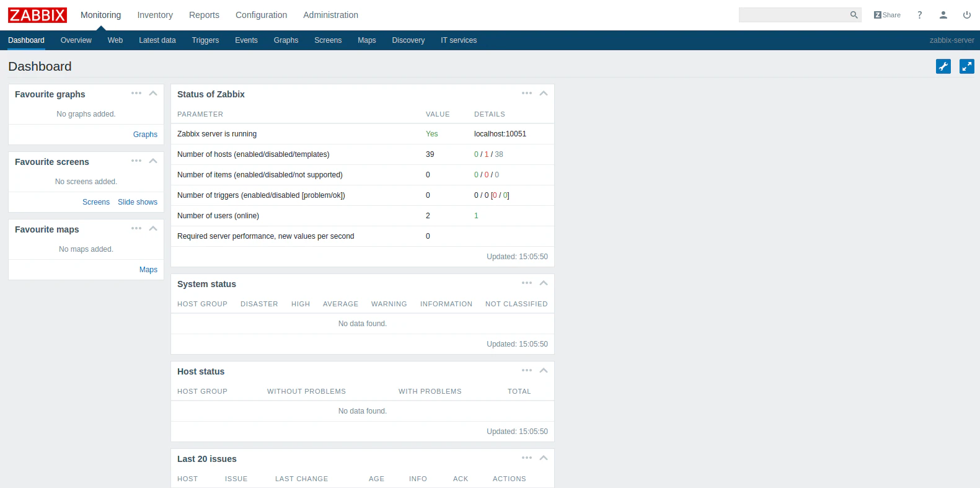Click the 'zabbix-server' label in the navbar

tap(951, 40)
